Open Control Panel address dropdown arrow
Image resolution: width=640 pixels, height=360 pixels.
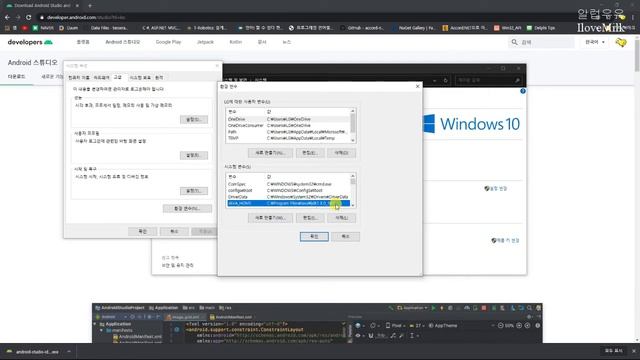click(434, 80)
